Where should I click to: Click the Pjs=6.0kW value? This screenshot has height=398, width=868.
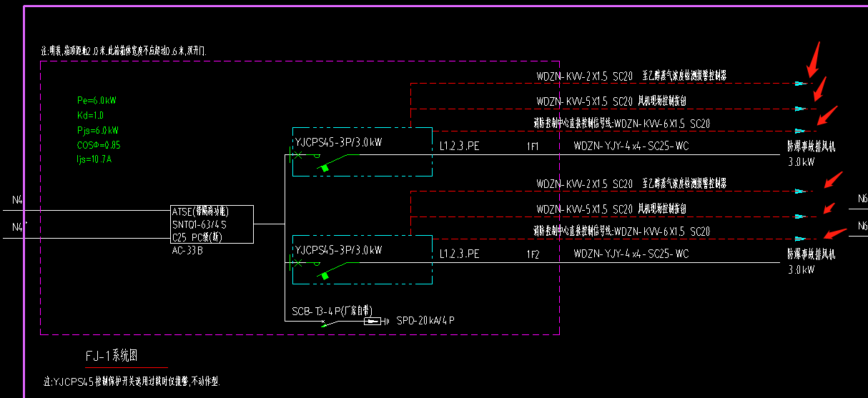coord(98,131)
